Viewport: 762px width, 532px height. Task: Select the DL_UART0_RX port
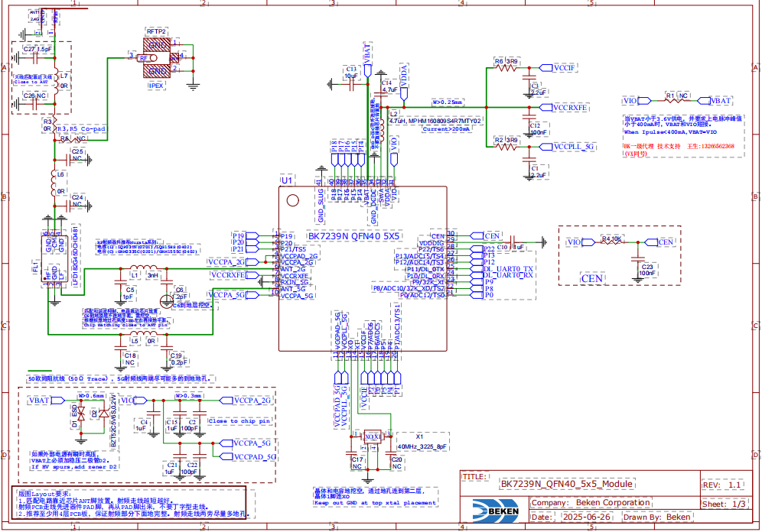[x=502, y=275]
